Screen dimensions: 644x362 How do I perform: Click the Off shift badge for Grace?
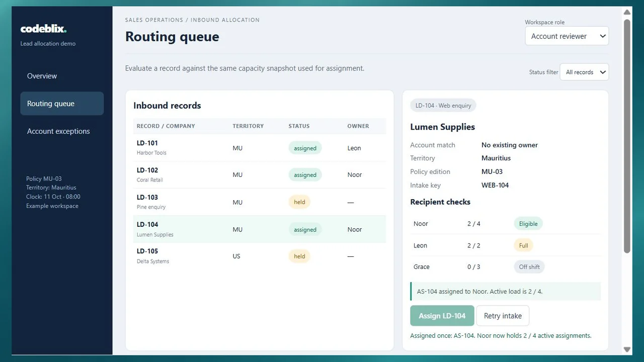(x=529, y=267)
